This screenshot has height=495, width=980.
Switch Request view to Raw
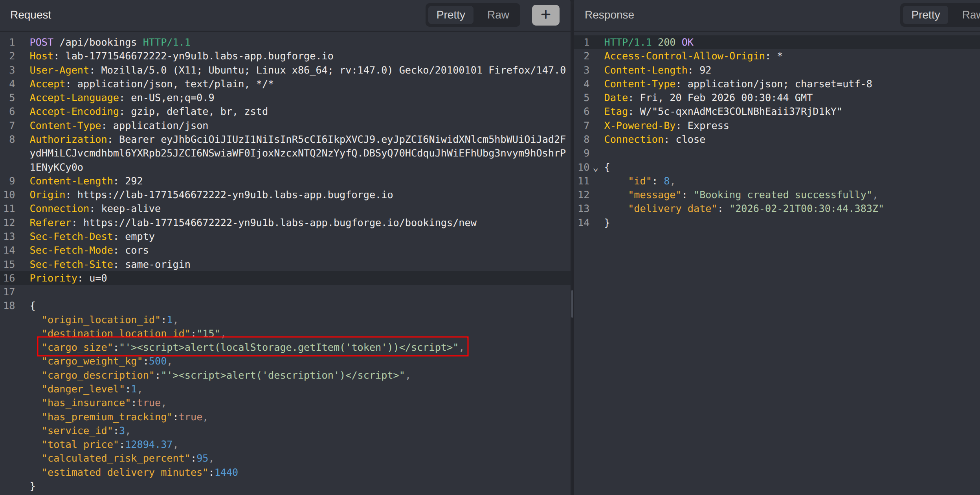(498, 15)
